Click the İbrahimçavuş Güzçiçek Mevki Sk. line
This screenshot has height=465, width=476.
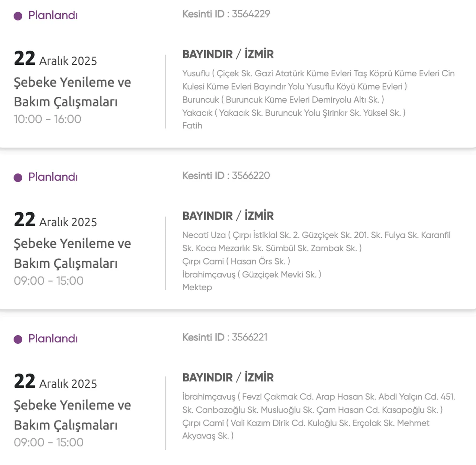click(251, 275)
